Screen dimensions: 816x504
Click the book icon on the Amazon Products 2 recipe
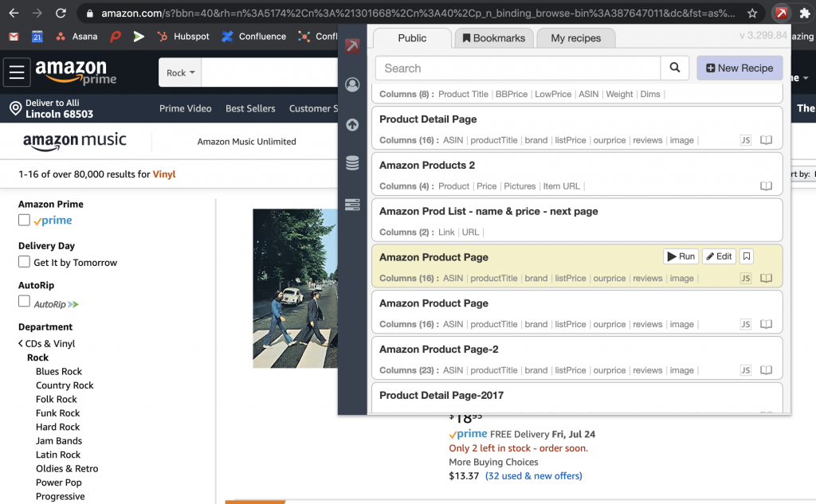point(766,186)
